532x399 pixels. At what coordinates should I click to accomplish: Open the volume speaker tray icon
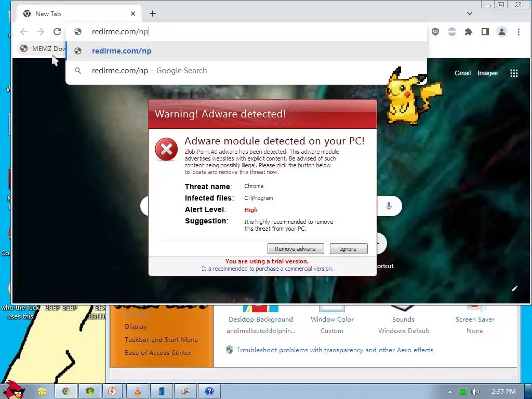pyautogui.click(x=475, y=392)
